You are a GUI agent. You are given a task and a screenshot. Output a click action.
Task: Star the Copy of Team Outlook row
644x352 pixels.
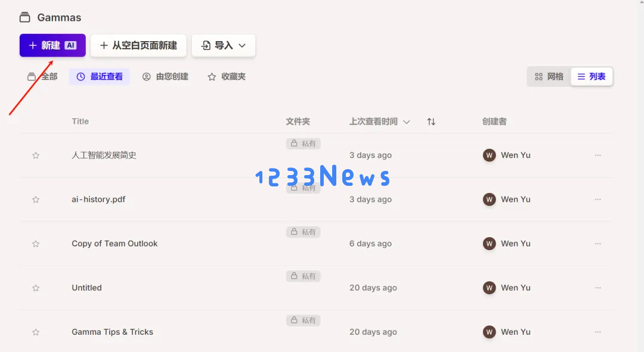(36, 244)
